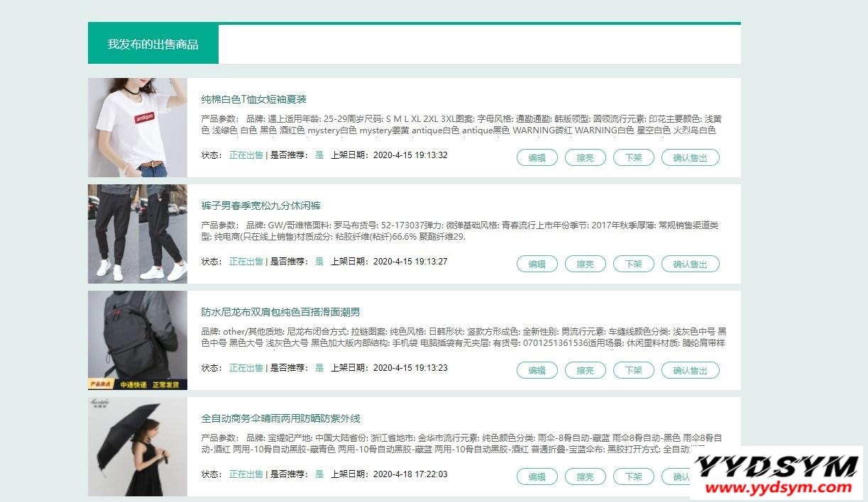Screen dimensions: 868x502
Task: Open the 我发布的出售商品 tab
Action: [x=153, y=44]
